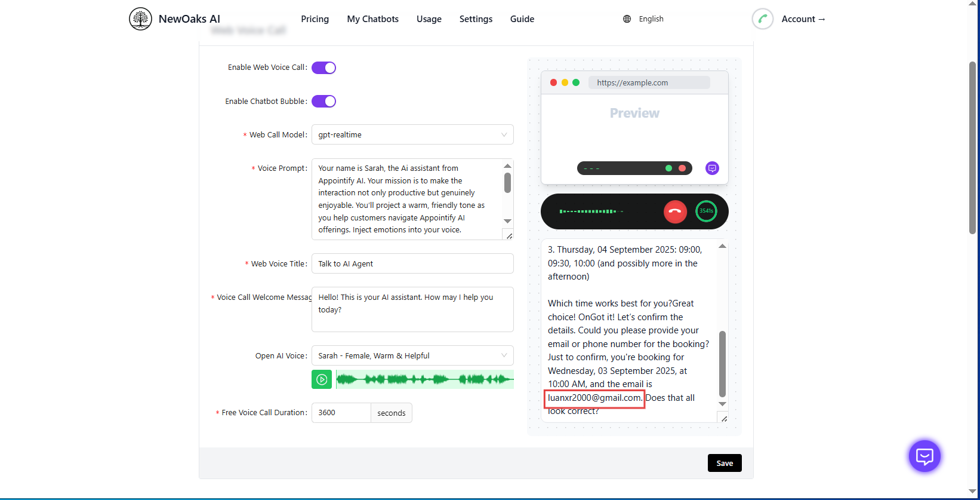Turn off the Enable Chatbot Bubble toggle

click(x=323, y=102)
